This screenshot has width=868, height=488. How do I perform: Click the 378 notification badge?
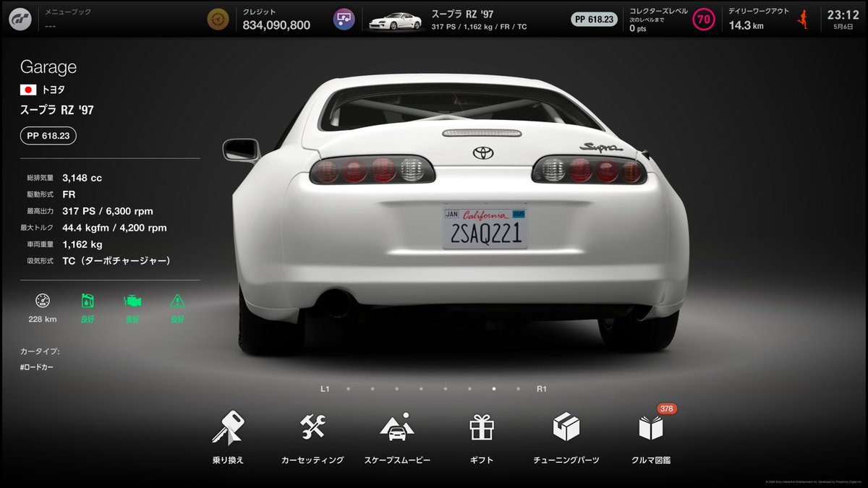tap(666, 408)
